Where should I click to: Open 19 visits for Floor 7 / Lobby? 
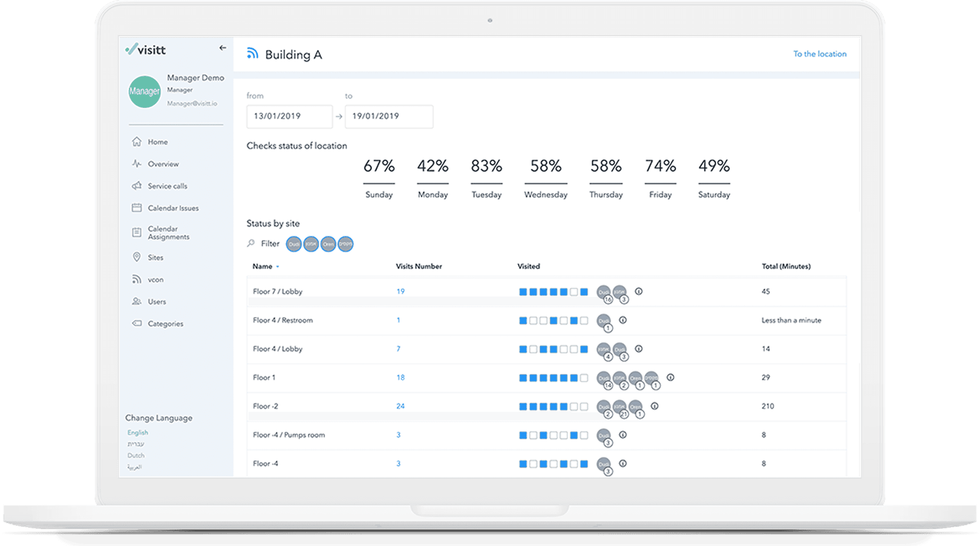[x=400, y=291]
